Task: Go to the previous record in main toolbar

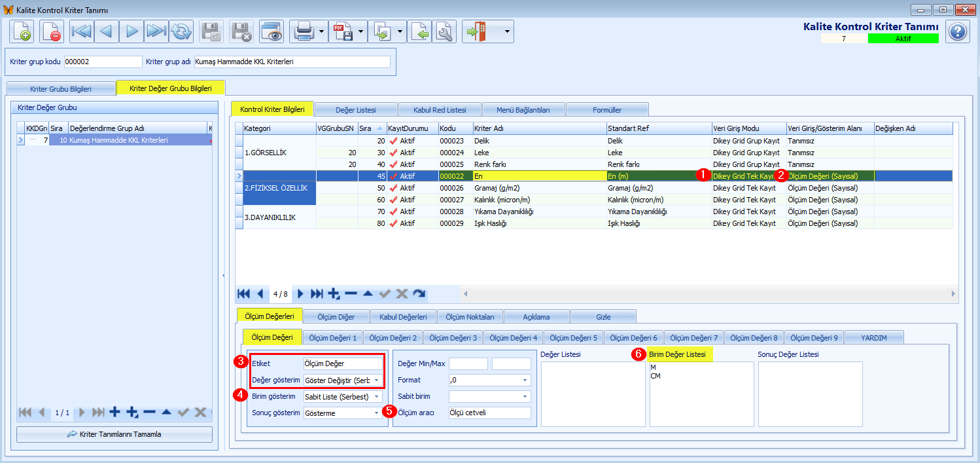Action: pos(107,31)
